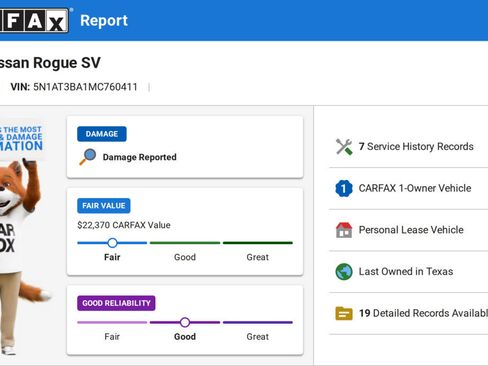The width and height of the screenshot is (488, 366).
Task: Click the blue 1-Owner badge icon
Action: [344, 188]
